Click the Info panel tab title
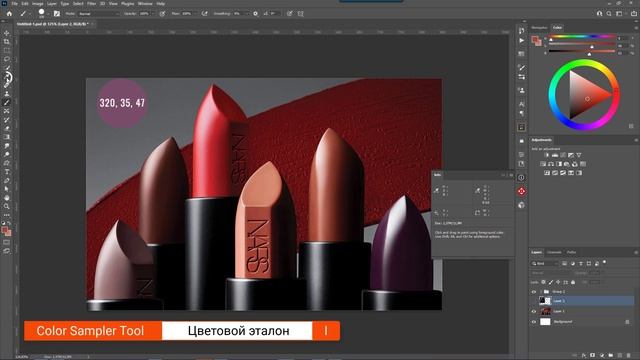This screenshot has height=360, width=640. 437,175
